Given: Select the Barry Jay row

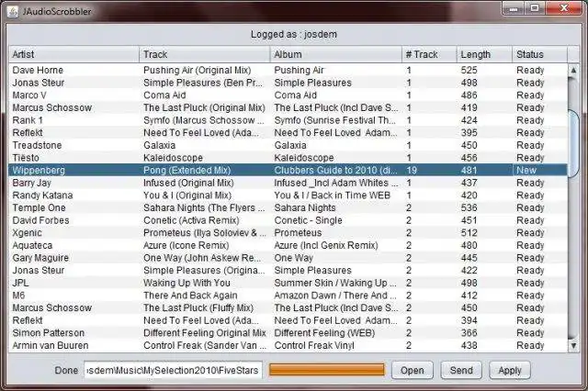Looking at the screenshot, I should tap(288, 183).
